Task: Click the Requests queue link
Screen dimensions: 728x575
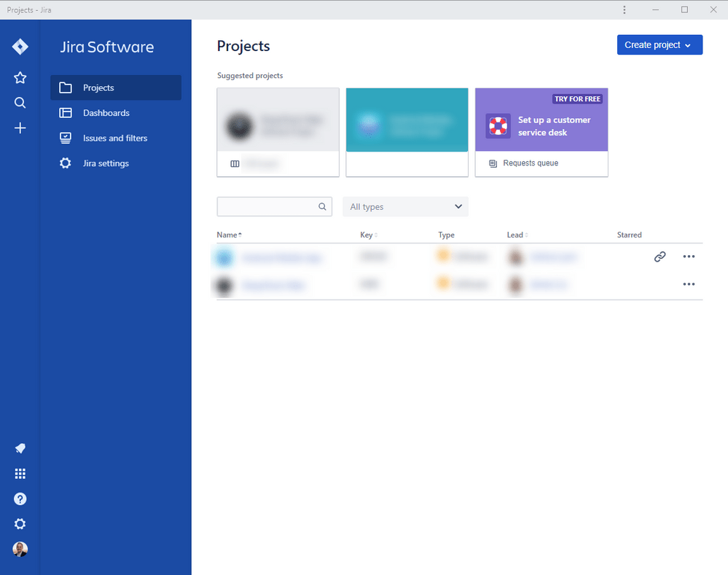Action: pyautogui.click(x=531, y=163)
